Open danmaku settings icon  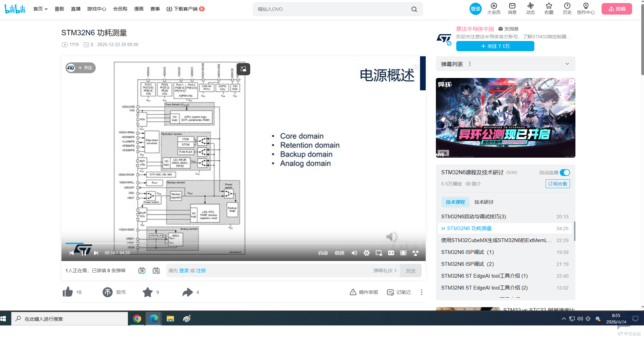[156, 271]
